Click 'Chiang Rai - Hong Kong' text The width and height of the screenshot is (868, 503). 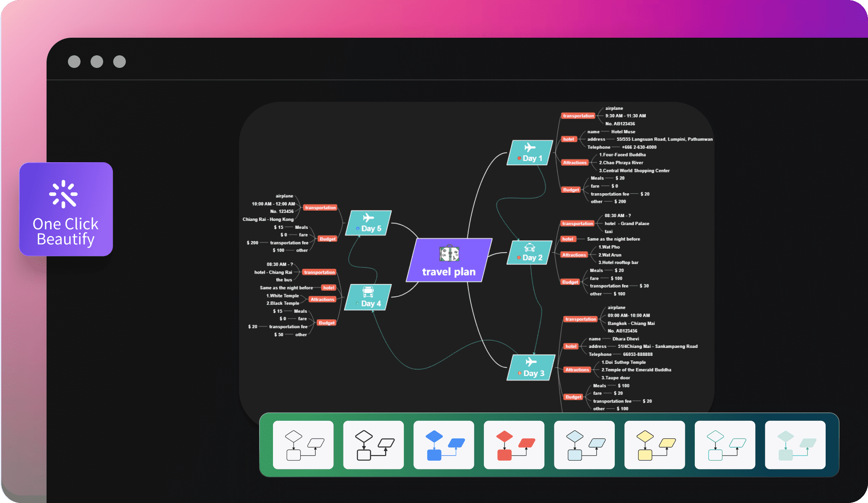(x=268, y=219)
